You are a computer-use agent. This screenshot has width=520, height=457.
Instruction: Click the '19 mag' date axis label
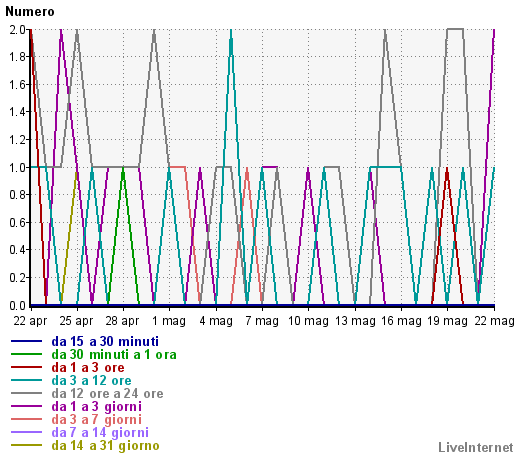pos(447,321)
